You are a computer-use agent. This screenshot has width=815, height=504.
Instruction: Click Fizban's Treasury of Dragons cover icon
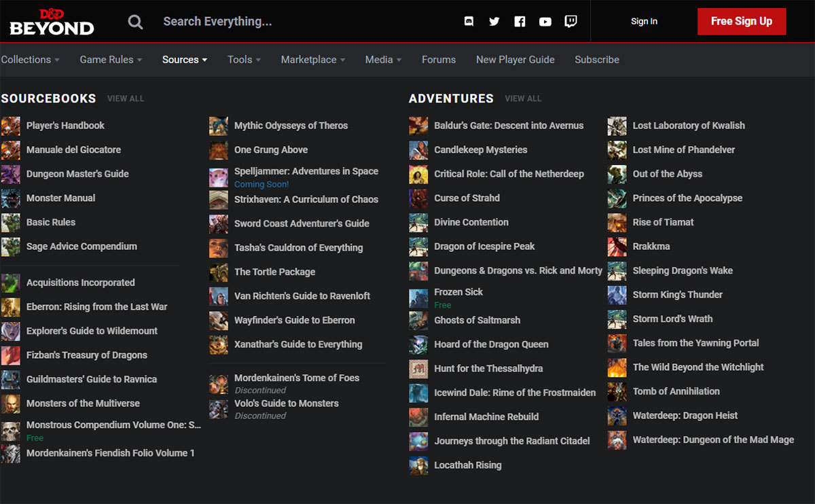coord(11,355)
